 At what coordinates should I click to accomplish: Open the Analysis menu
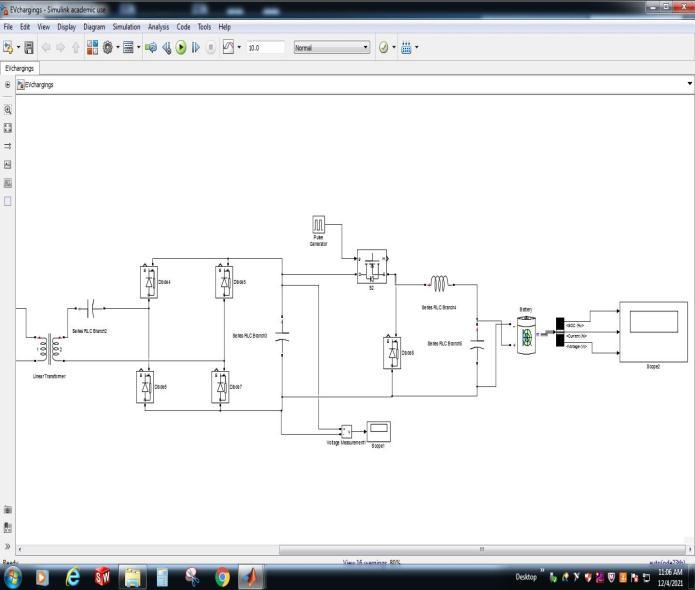[158, 27]
